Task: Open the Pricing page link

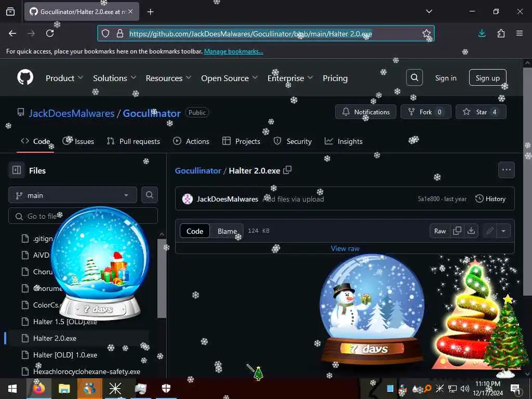Action: click(335, 78)
